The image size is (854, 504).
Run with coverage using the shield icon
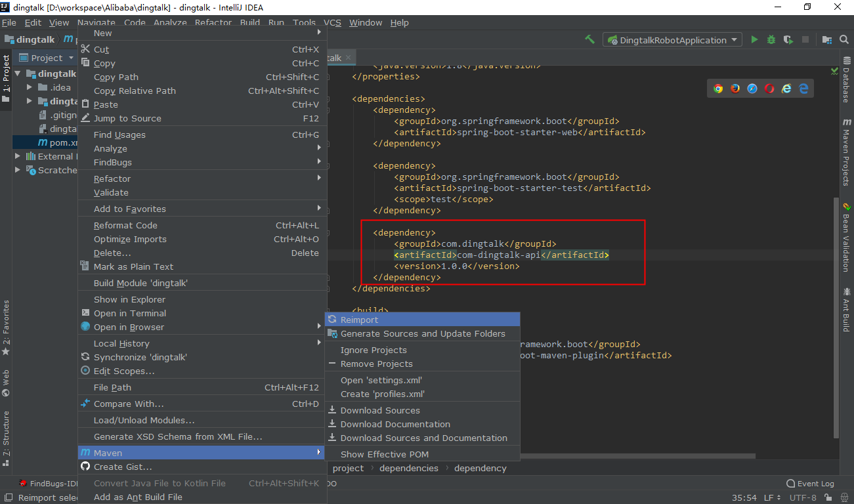[788, 39]
